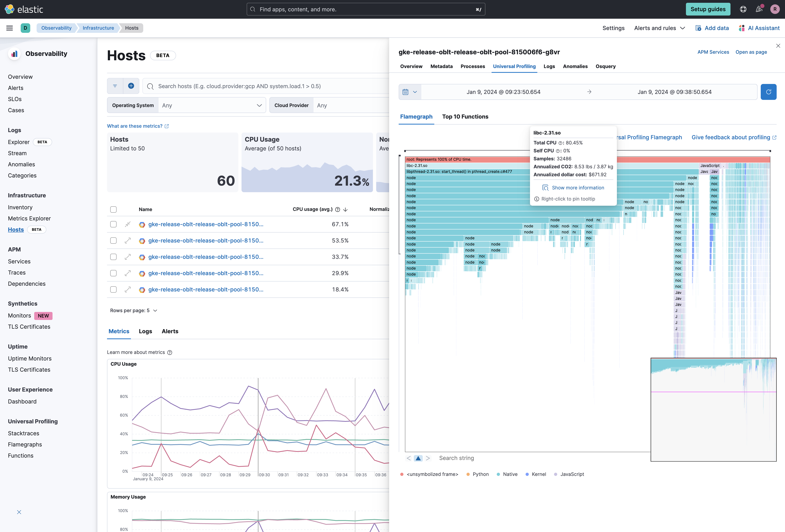Click the help menu lifebuoy icon

point(743,9)
